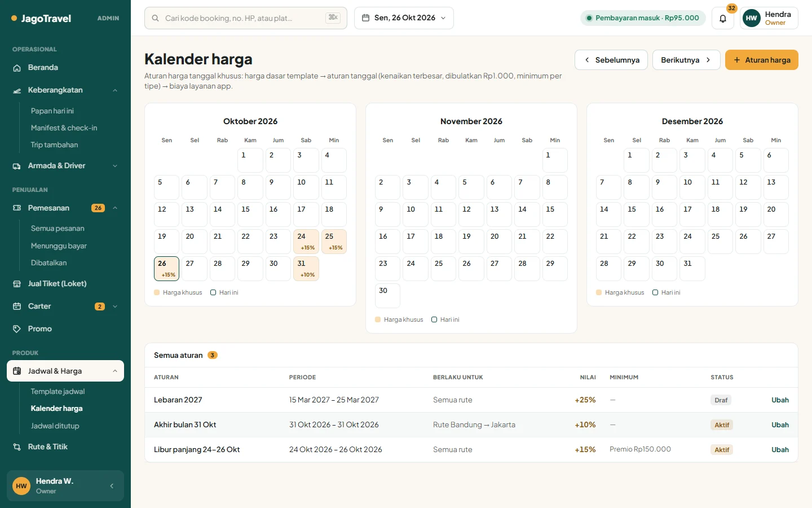
Task: Click the Rute & Titik icon
Action: [x=17, y=447]
